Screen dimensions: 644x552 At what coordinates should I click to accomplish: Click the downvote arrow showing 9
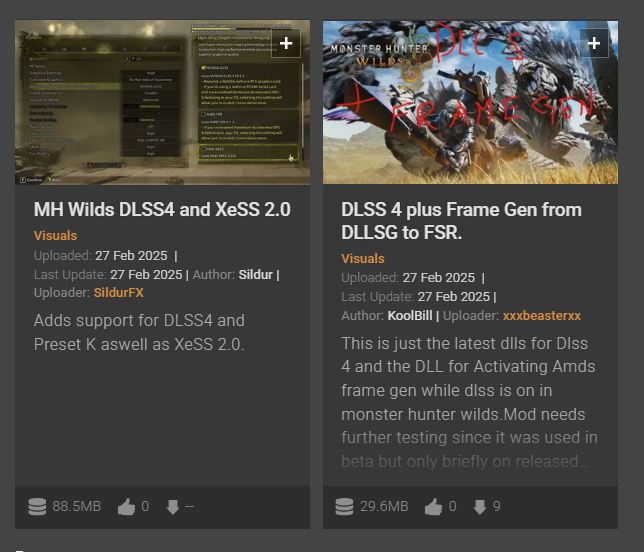[480, 507]
